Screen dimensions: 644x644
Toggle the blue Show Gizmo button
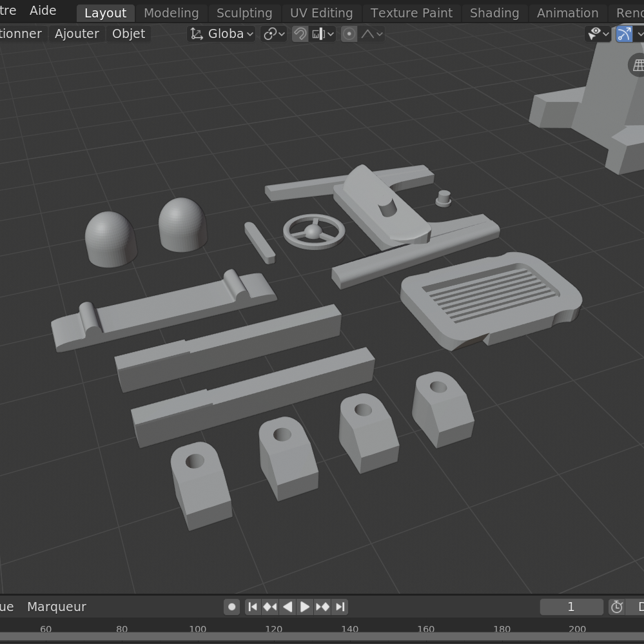tap(624, 34)
